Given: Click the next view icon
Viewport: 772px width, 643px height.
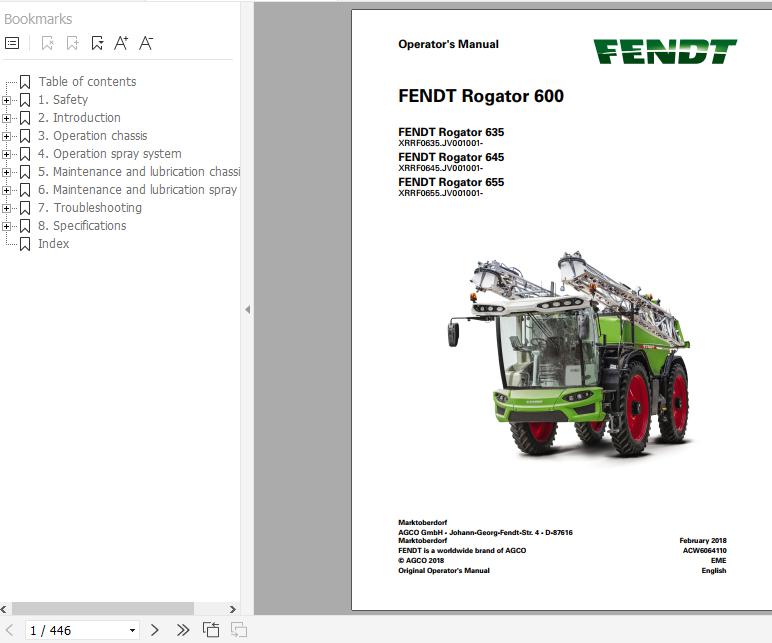Looking at the screenshot, I should pyautogui.click(x=239, y=630).
